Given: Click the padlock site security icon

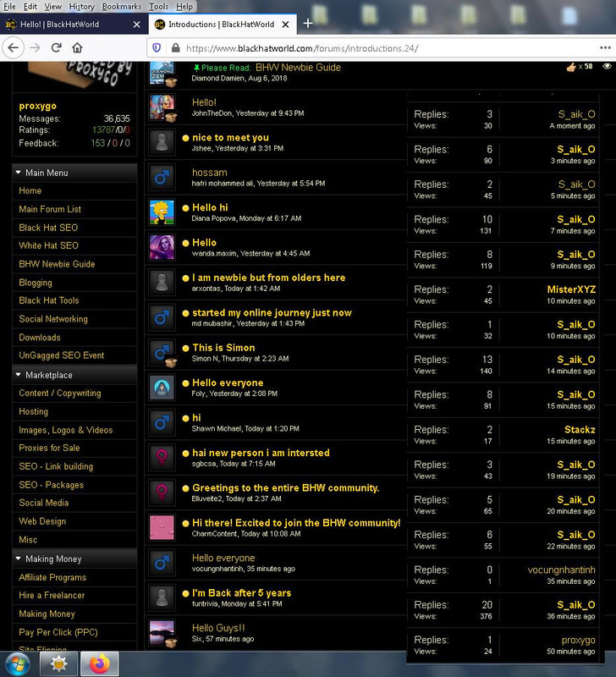Looking at the screenshot, I should coord(175,48).
